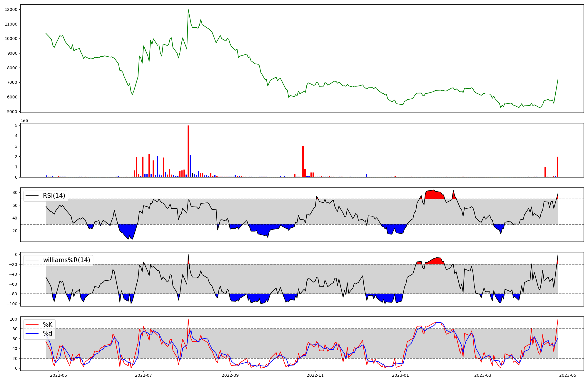Click the tallest red volume bar
588x382 pixels.
pos(188,151)
